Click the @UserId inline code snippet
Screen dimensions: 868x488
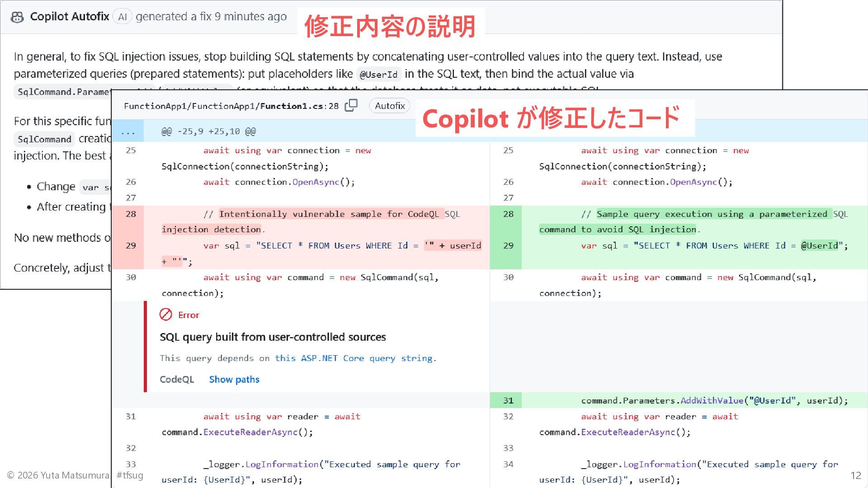tap(378, 75)
